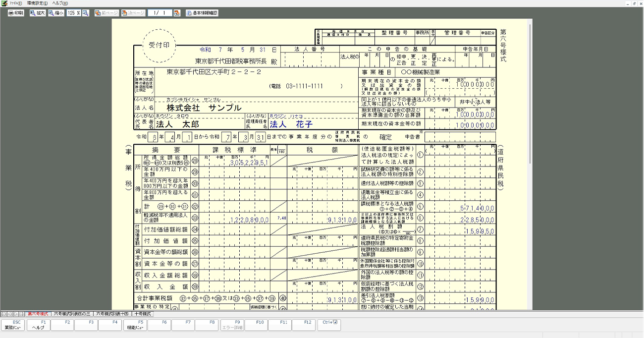Jump to first sheet tab arrow
Viewport: 644px width, 338px height.
click(x=3, y=314)
